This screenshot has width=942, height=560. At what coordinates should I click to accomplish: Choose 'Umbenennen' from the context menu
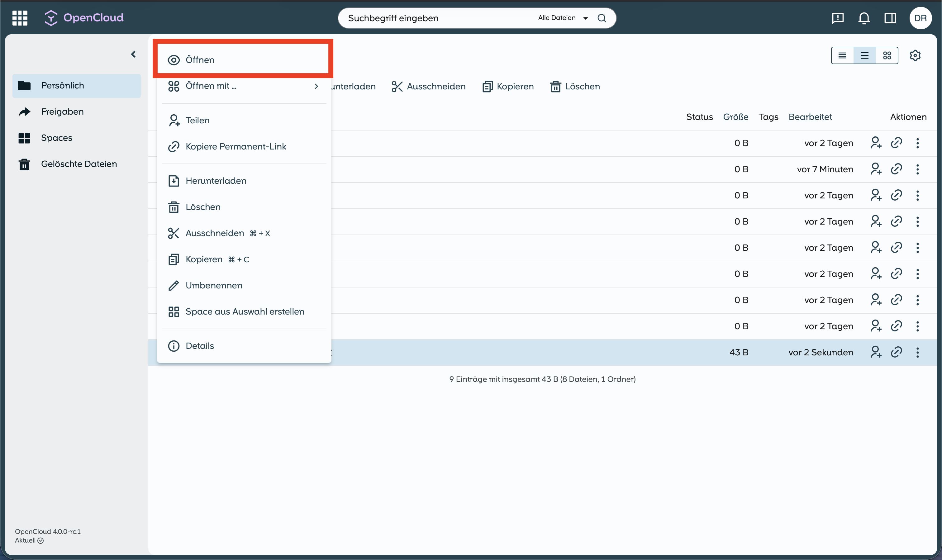[214, 285]
